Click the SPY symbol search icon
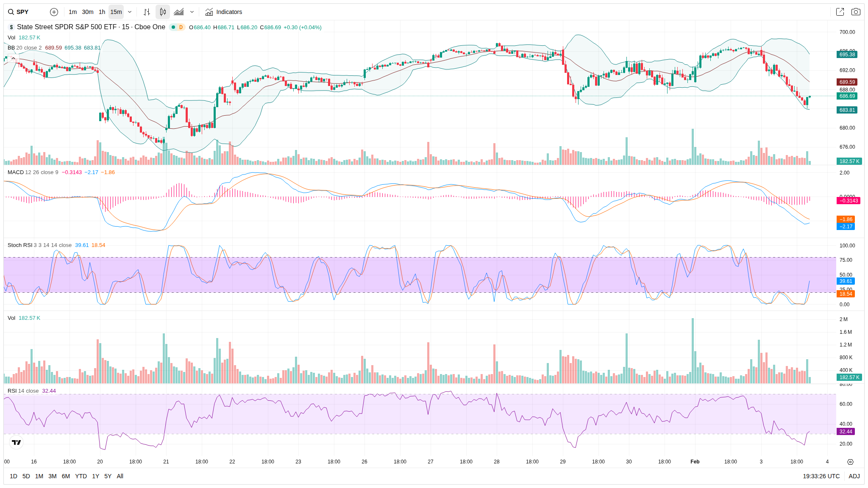 click(11, 12)
